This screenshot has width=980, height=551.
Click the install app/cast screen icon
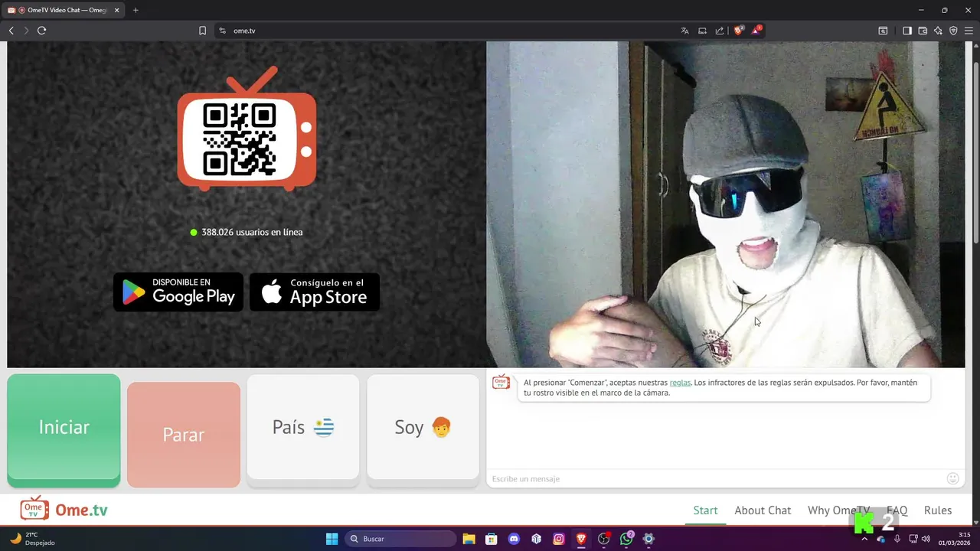tap(702, 31)
